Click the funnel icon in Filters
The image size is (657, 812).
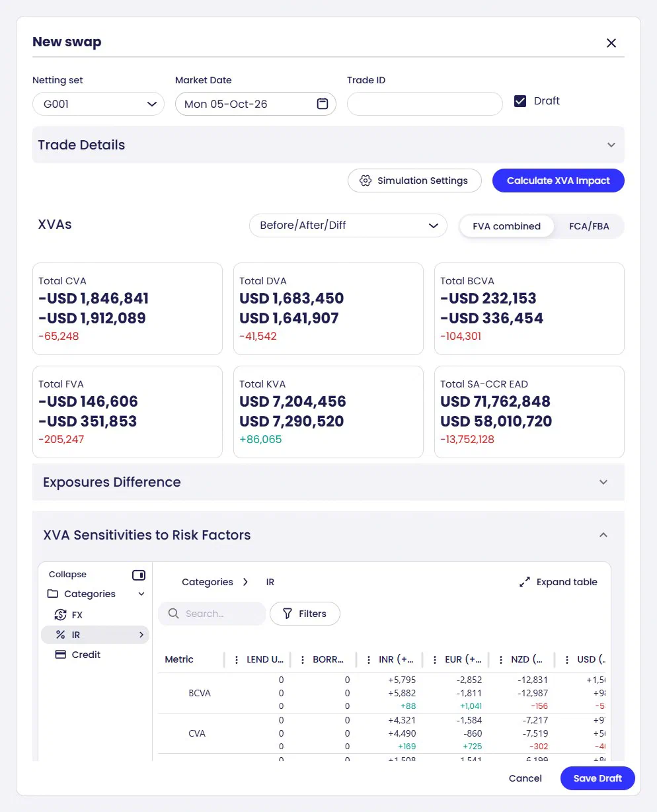click(x=288, y=614)
